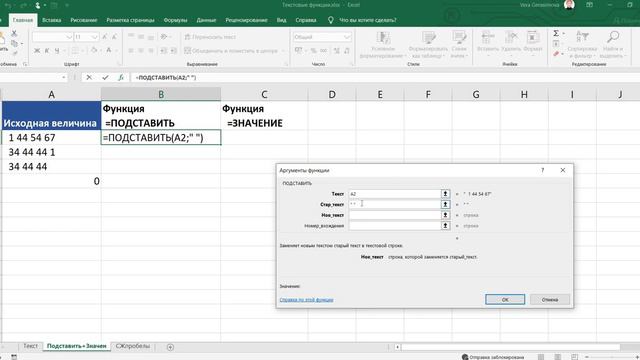Open Найти и выделить magnifier tool
Screen dimensions: 640x360
(x=613, y=44)
